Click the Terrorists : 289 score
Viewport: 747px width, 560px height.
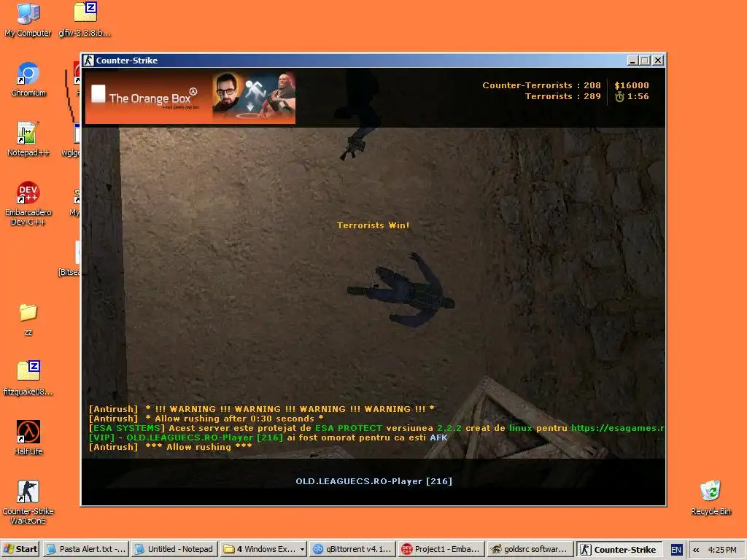coord(562,96)
